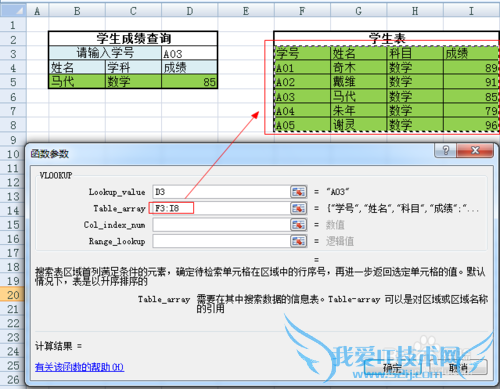The width and height of the screenshot is (500, 389).
Task: Click range selector icon for Lookup_value
Action: coord(298,192)
